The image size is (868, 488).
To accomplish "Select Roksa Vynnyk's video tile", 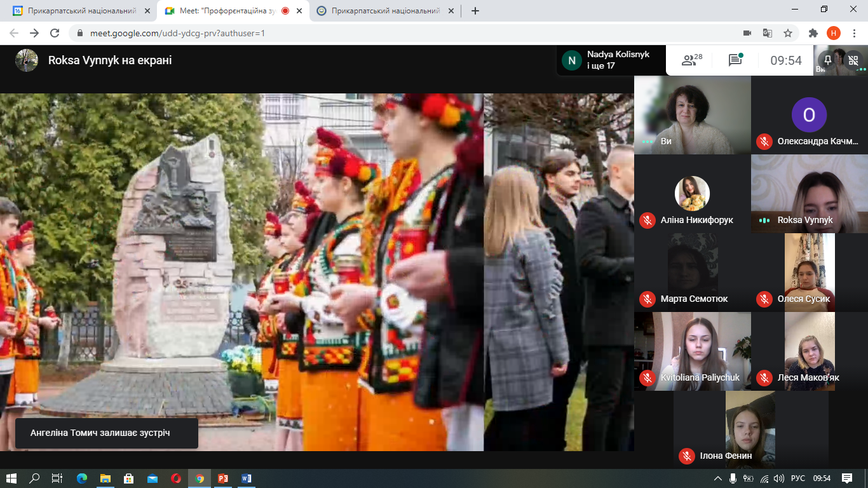I will click(x=809, y=194).
